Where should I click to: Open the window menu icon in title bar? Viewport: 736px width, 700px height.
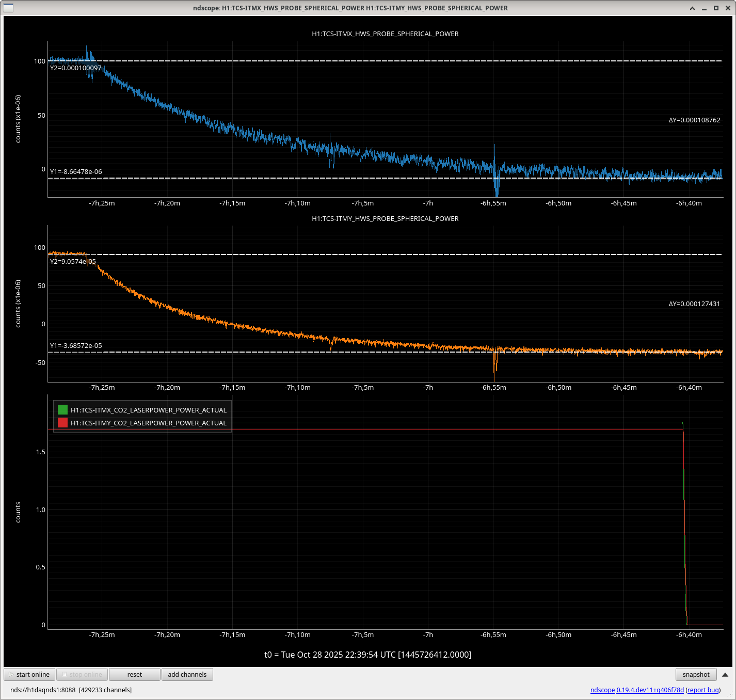(x=8, y=8)
